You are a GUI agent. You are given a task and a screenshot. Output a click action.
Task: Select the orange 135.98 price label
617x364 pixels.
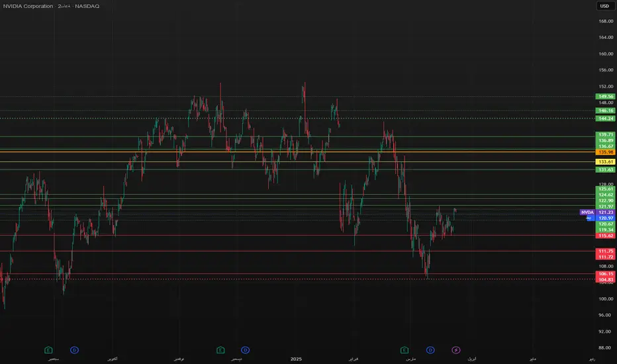(606, 152)
